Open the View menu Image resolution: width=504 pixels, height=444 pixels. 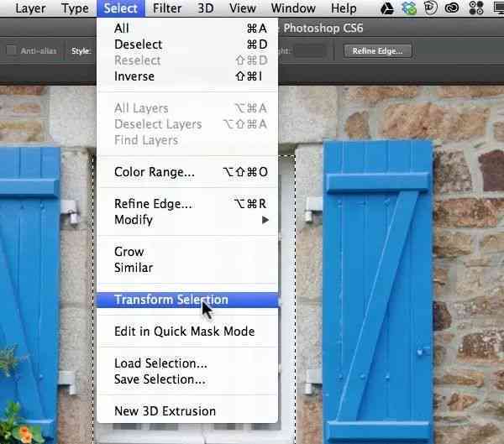pos(243,8)
